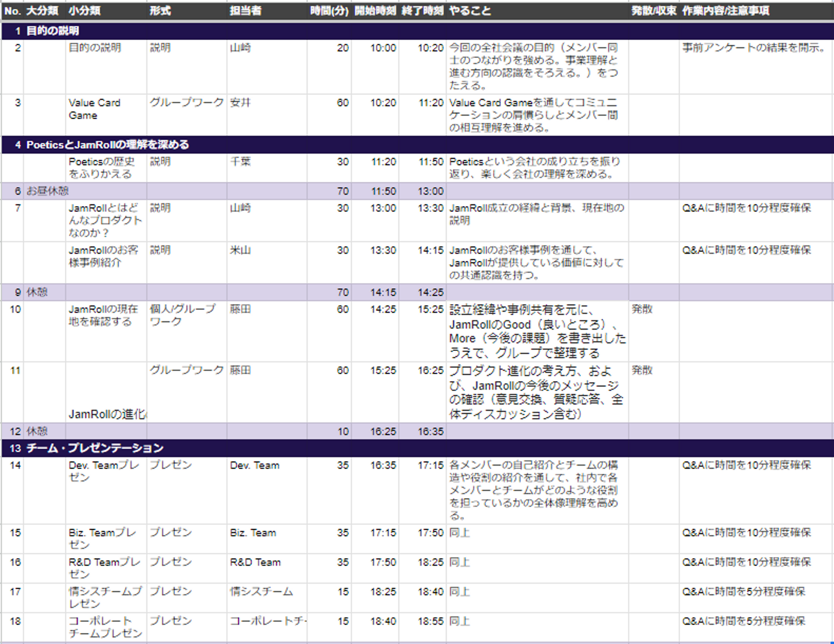
Task: Click the 時間(分) column header
Action: click(329, 11)
